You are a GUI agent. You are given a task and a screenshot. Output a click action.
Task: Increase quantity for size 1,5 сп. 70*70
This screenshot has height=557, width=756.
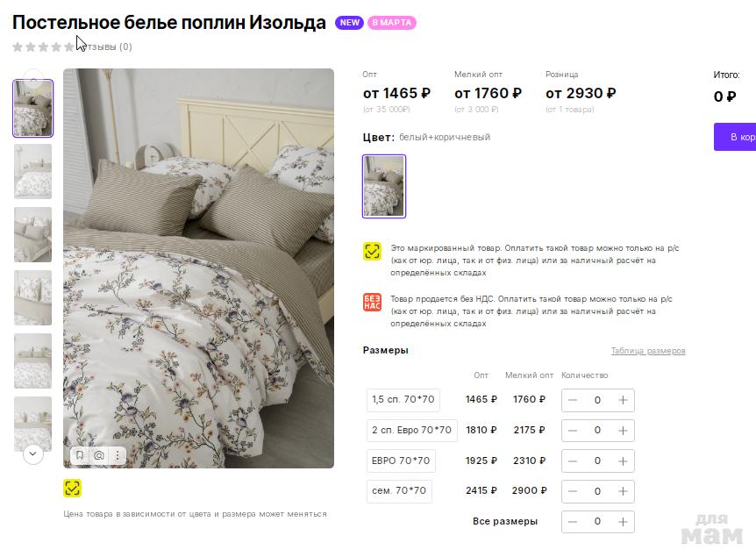(623, 400)
